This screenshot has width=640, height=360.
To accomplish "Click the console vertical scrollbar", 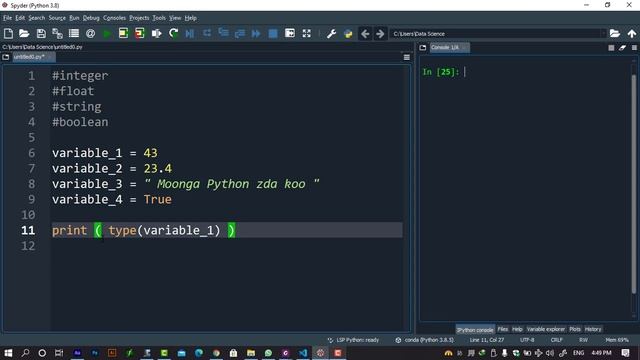I will click(634, 184).
